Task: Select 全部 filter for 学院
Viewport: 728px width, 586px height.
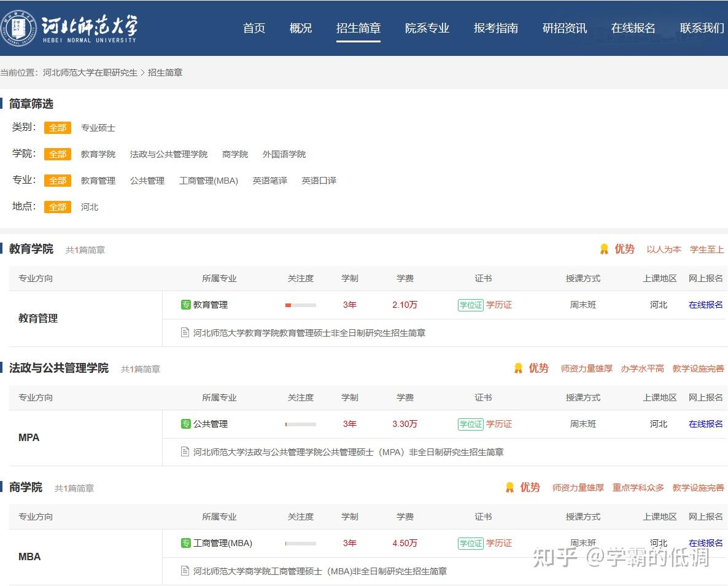Action: tap(58, 154)
